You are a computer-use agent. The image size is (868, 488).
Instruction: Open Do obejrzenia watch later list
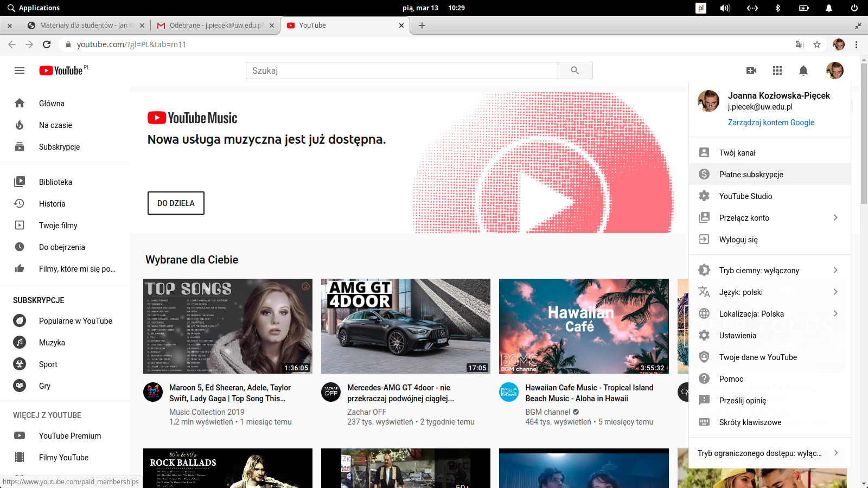pyautogui.click(x=65, y=247)
